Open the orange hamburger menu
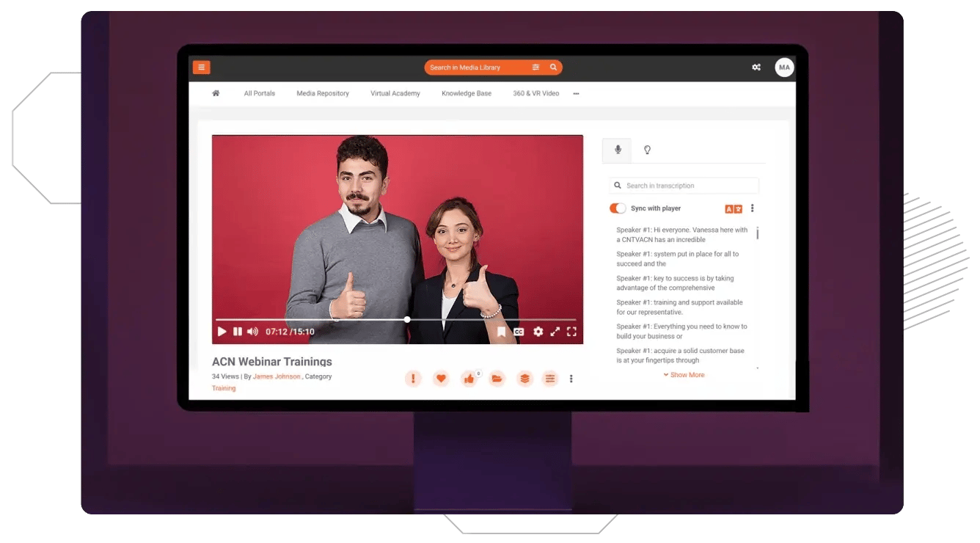The image size is (980, 543). coord(201,68)
